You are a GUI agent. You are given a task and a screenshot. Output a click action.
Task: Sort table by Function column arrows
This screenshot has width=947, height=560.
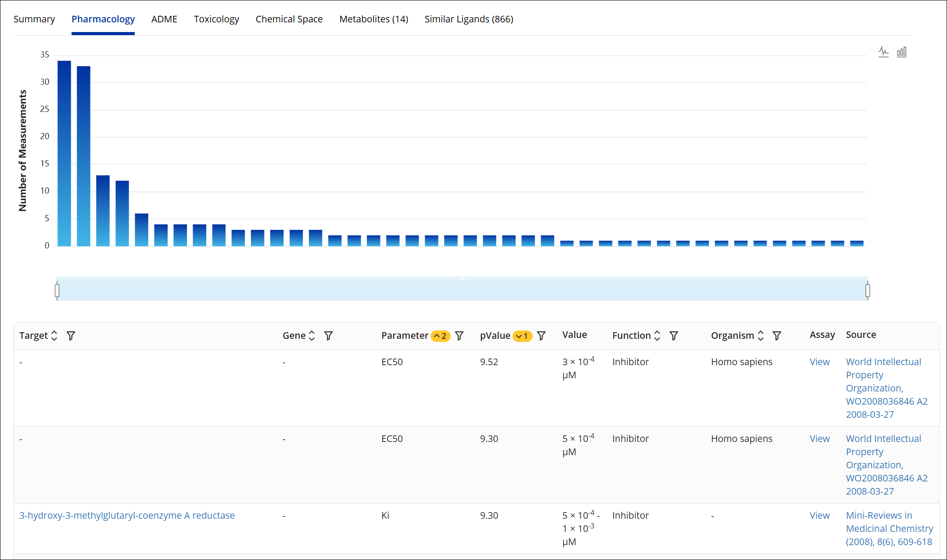pos(657,336)
